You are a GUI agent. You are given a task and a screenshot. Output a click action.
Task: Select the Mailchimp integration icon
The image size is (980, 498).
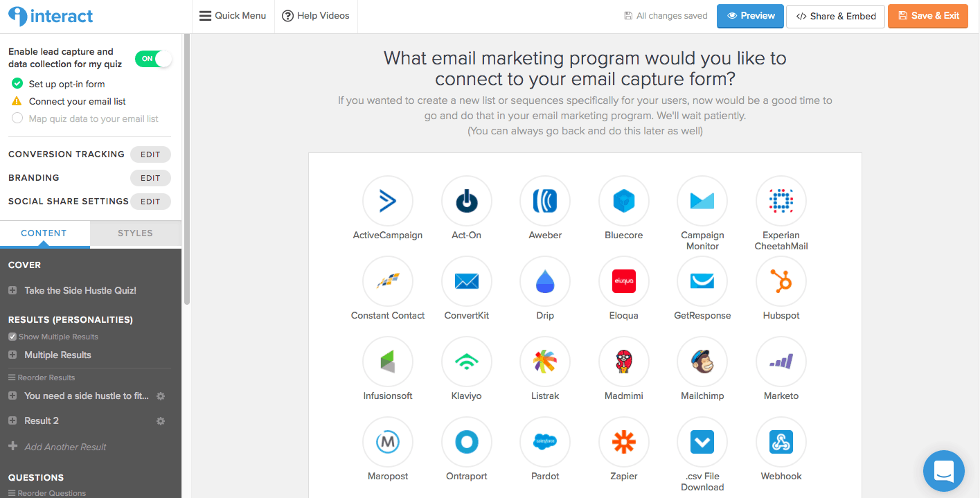702,362
